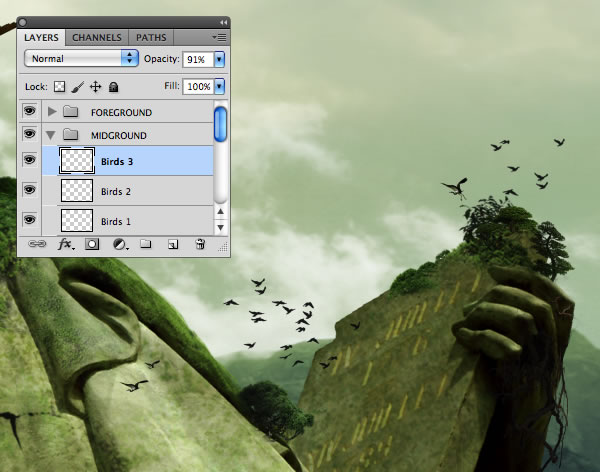Select the FOREGROUND group name
Screen dimensions: 600x472
click(121, 113)
